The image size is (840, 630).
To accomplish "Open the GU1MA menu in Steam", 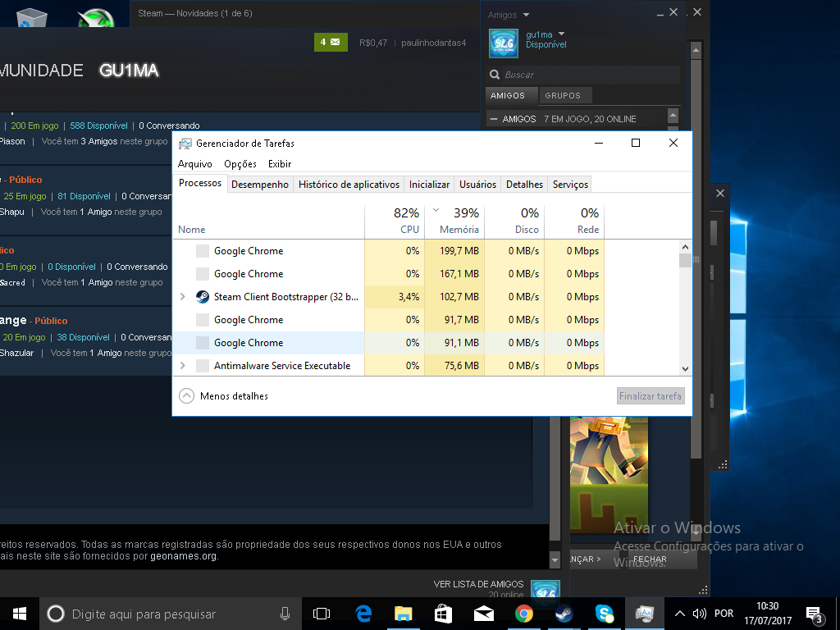I will pos(129,71).
